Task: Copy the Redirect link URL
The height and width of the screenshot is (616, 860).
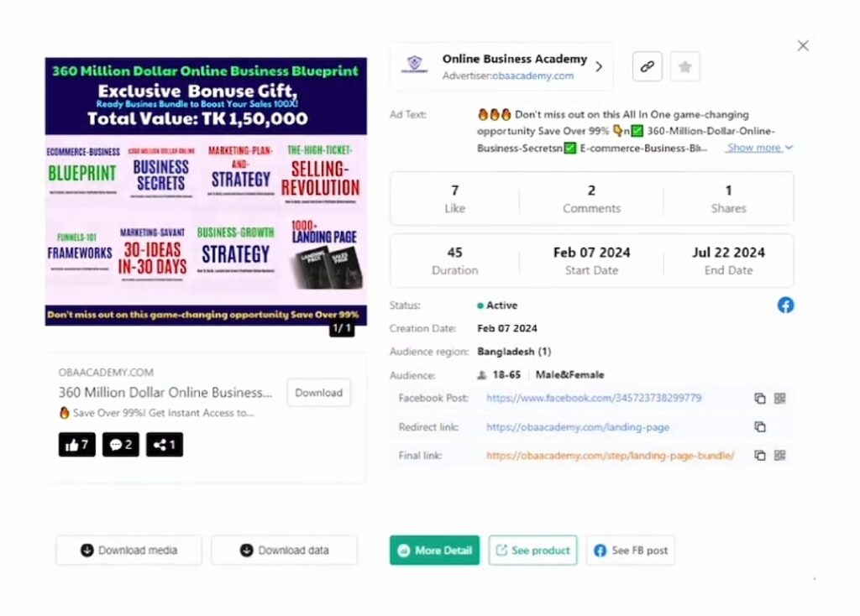Action: pyautogui.click(x=759, y=427)
